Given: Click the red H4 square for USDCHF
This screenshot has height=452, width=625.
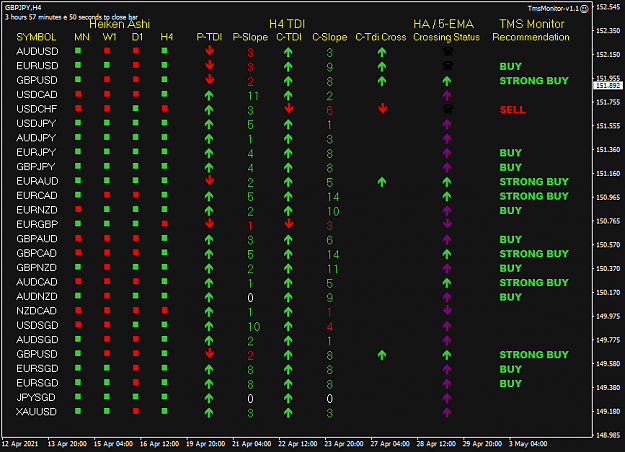Looking at the screenshot, I should [165, 108].
